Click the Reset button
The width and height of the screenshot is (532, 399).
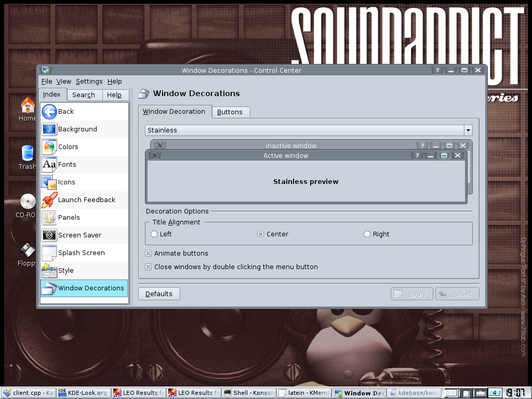457,294
